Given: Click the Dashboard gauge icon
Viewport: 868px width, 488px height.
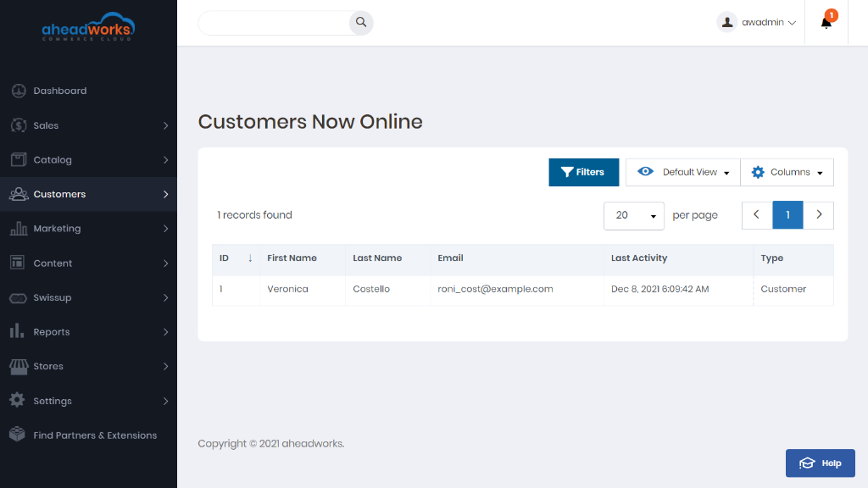Looking at the screenshot, I should pyautogui.click(x=19, y=91).
